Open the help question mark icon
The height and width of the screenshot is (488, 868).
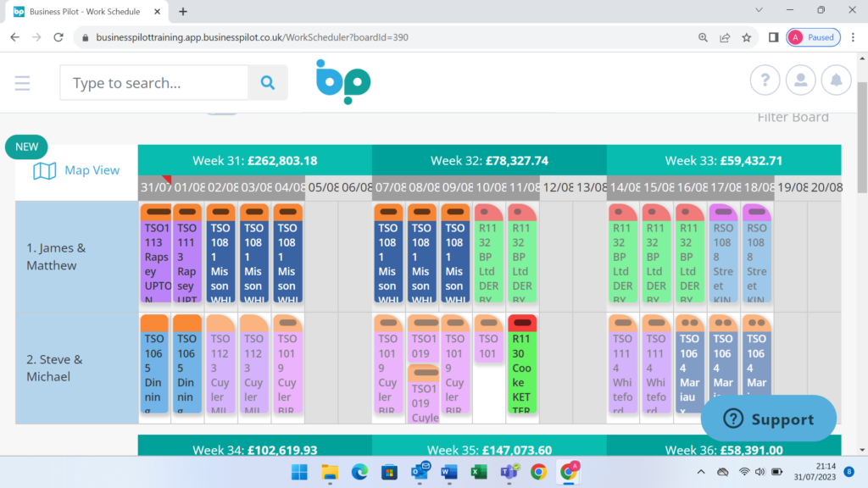pyautogui.click(x=765, y=80)
